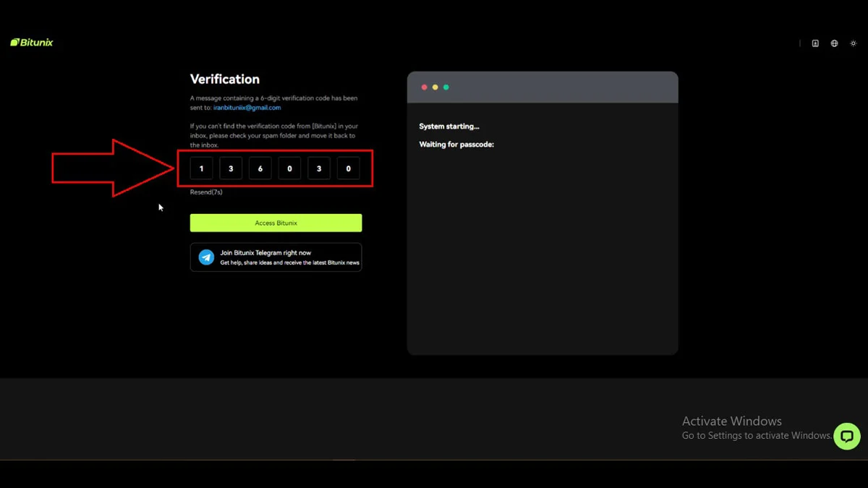The width and height of the screenshot is (868, 488).
Task: Open the language globe selector
Action: click(x=834, y=43)
